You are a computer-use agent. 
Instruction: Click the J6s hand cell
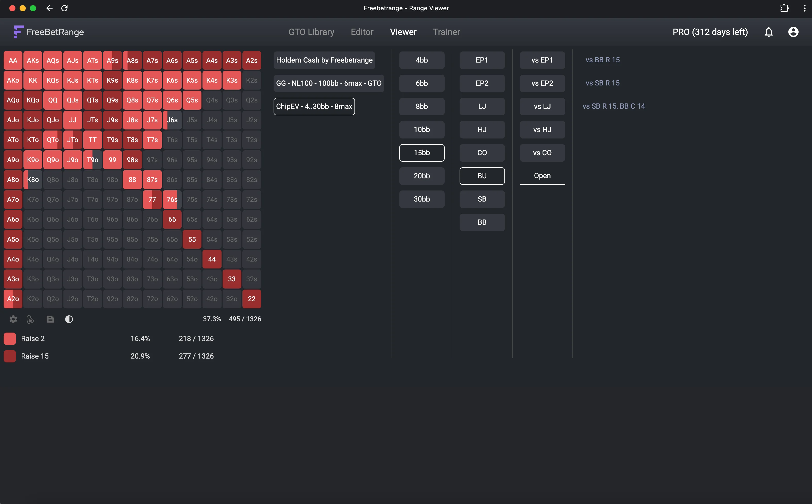tap(172, 120)
